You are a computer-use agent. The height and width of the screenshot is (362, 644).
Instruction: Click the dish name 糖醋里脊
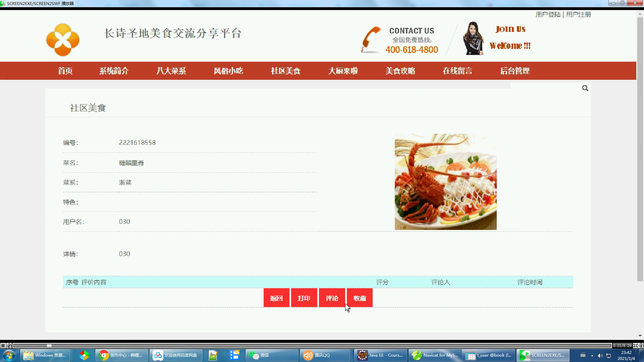click(131, 163)
